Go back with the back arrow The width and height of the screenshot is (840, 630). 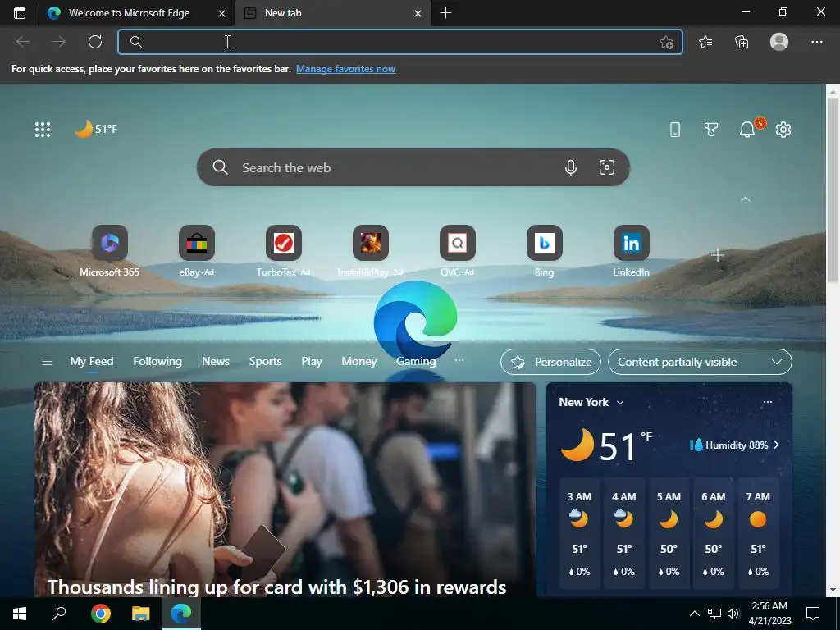point(22,42)
